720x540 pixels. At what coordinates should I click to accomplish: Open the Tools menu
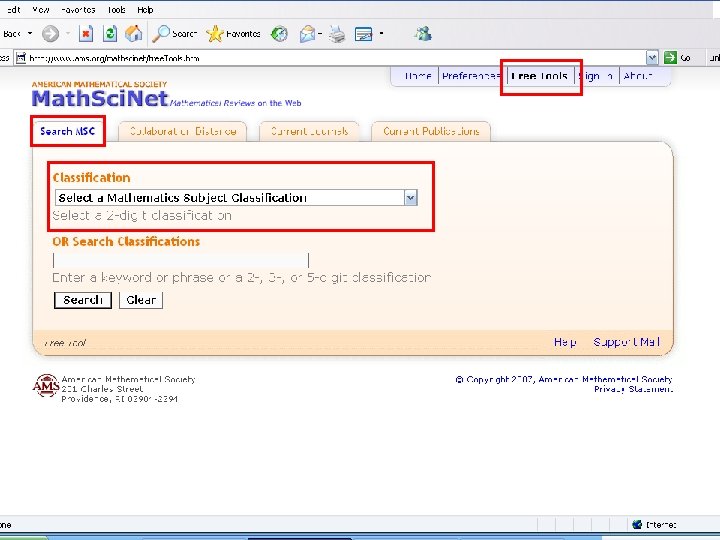[116, 10]
